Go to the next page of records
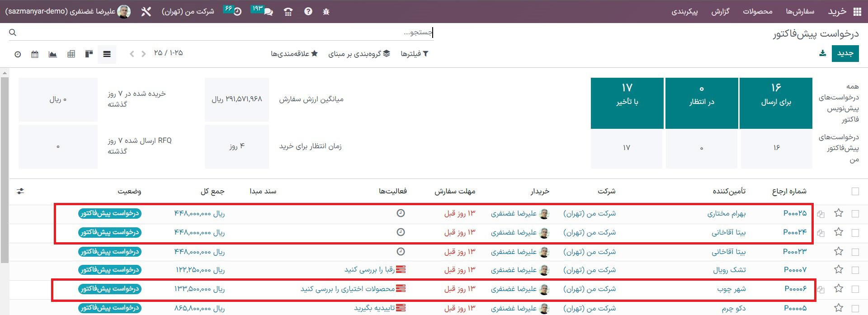 (143, 54)
